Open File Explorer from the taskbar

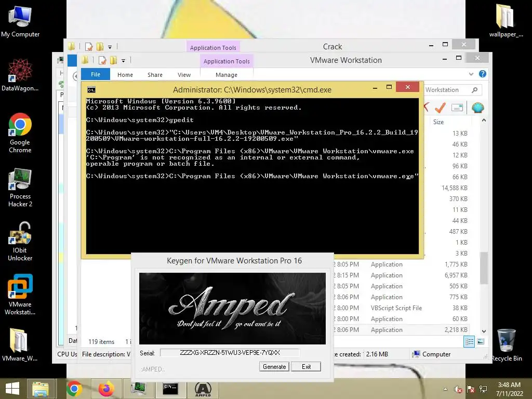pyautogui.click(x=41, y=389)
